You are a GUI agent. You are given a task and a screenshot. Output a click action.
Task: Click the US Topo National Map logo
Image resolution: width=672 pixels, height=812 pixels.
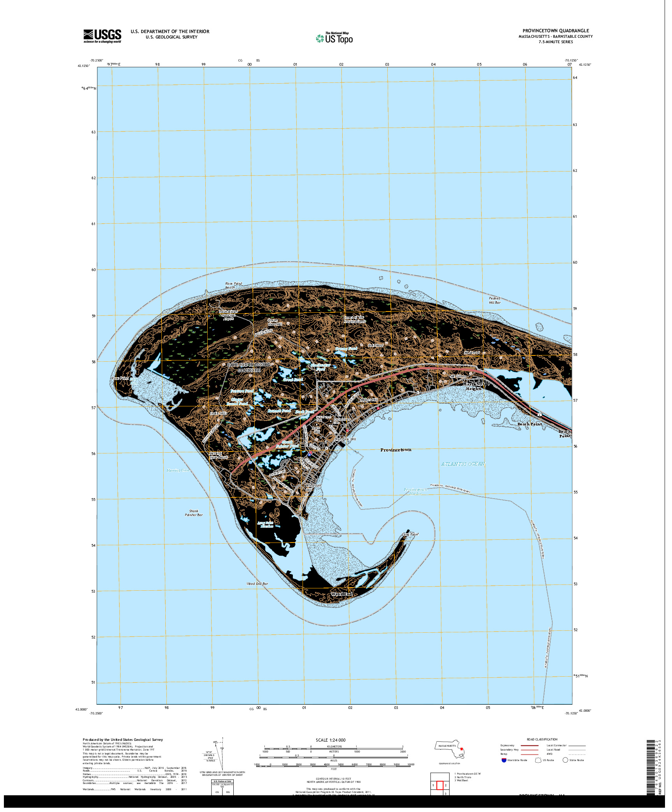click(x=334, y=38)
